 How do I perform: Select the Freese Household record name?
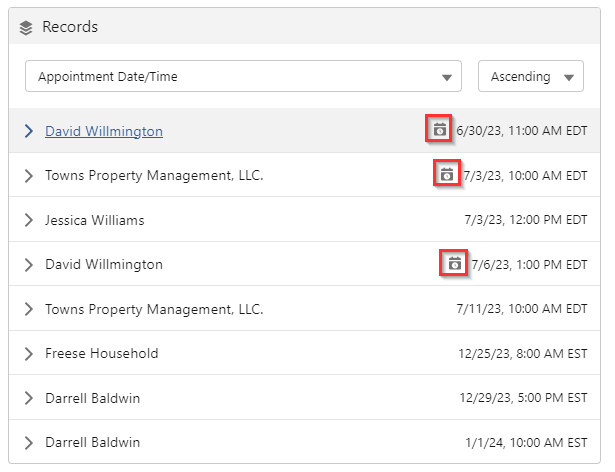point(101,353)
